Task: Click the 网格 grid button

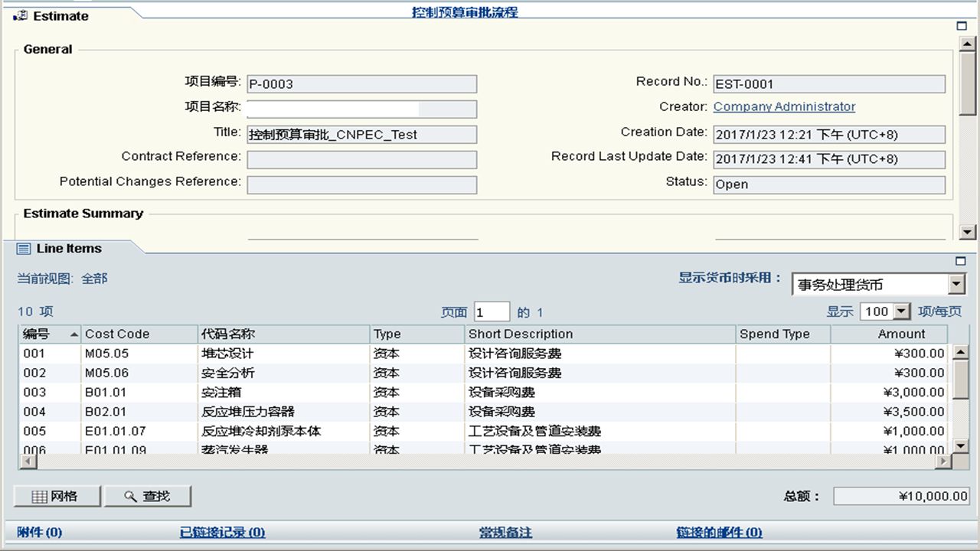Action: pos(57,496)
